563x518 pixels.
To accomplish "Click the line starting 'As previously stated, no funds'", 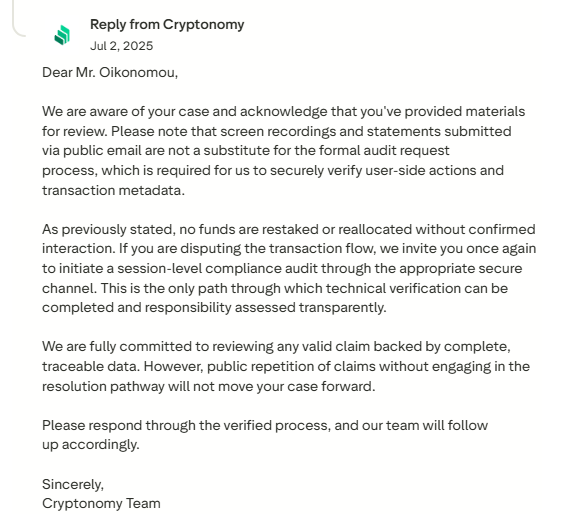I will [289, 229].
